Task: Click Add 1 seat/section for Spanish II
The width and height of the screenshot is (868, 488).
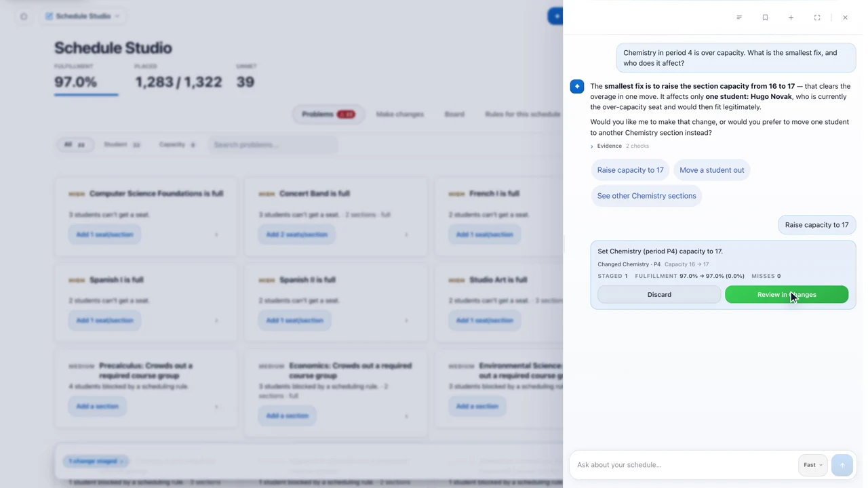Action: coord(294,320)
